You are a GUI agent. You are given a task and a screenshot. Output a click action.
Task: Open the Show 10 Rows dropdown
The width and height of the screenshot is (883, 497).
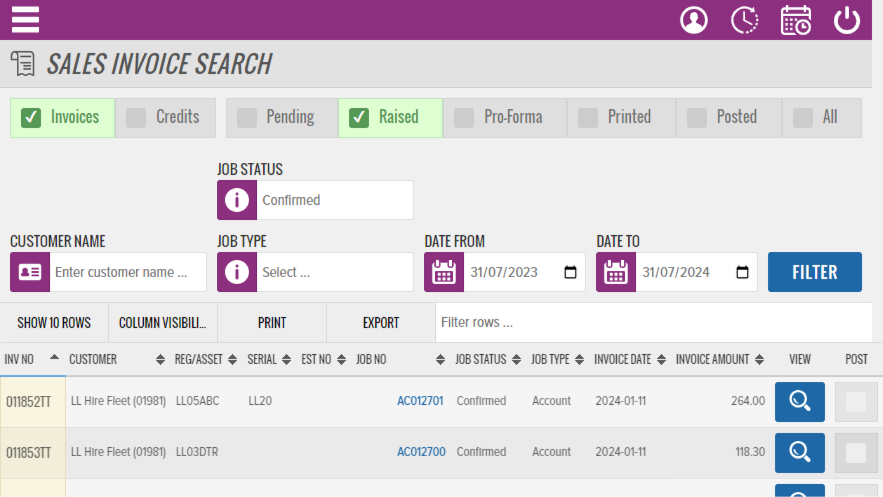click(54, 323)
